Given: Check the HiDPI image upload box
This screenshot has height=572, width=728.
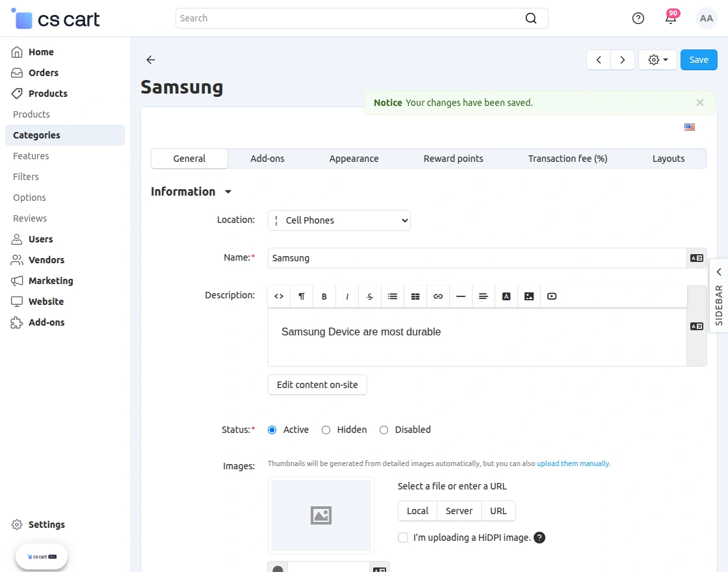Looking at the screenshot, I should click(403, 538).
